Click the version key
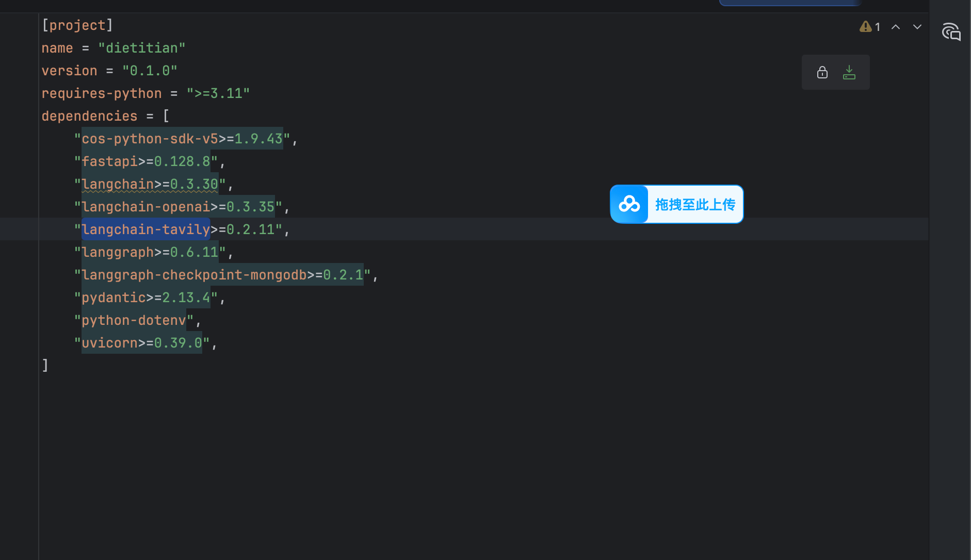971x560 pixels. pyautogui.click(x=69, y=71)
